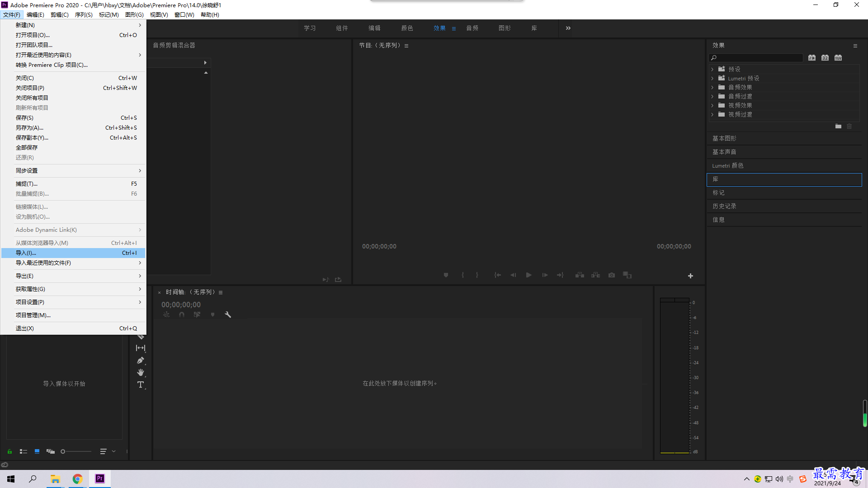Switch to the Graphics (图形) workspace tab
Viewport: 868px width, 488px height.
(505, 28)
